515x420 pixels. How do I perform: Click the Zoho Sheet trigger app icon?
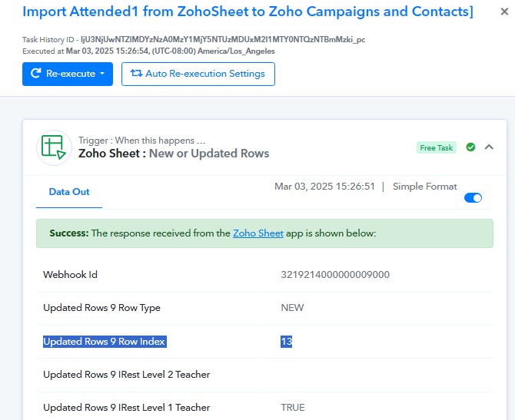[x=54, y=147]
